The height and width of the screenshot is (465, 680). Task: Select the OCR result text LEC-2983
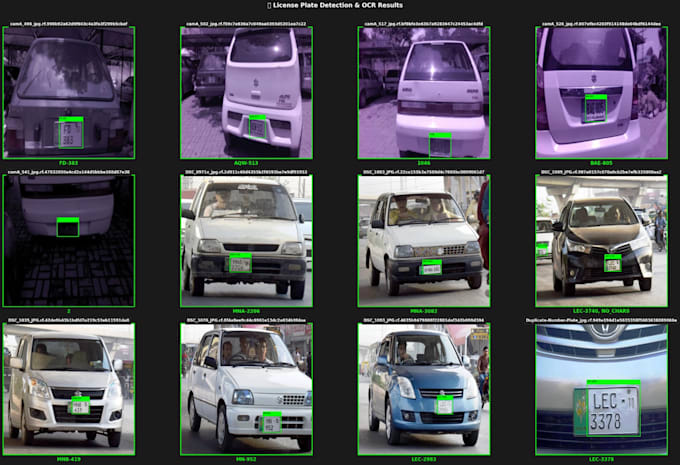pyautogui.click(x=424, y=459)
